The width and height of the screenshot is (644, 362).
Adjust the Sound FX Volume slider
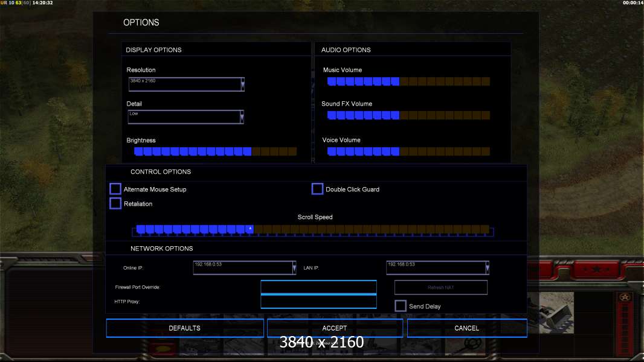(x=408, y=115)
